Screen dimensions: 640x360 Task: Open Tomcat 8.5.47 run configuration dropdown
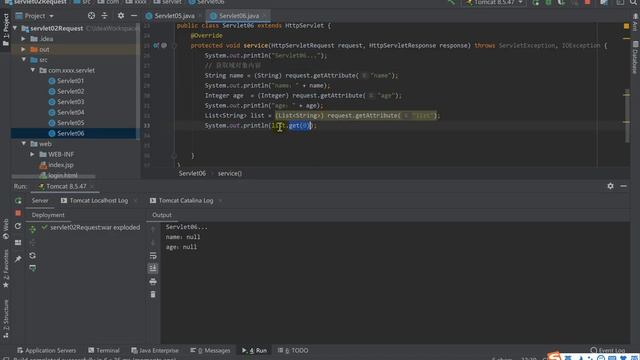click(x=494, y=3)
